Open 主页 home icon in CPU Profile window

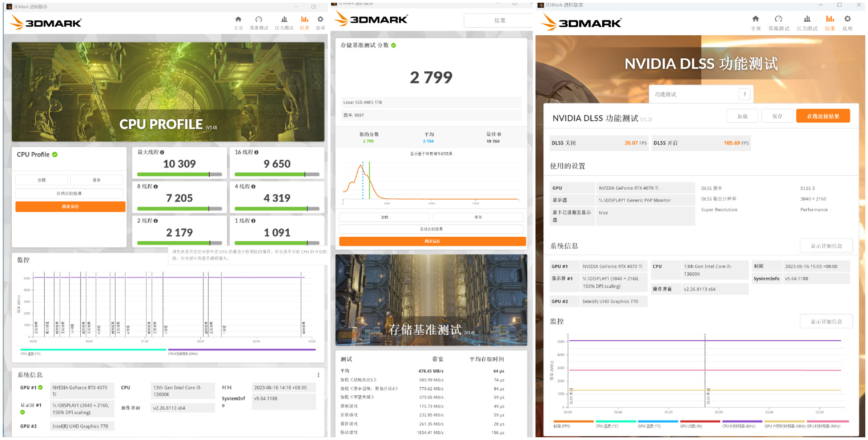(x=238, y=19)
